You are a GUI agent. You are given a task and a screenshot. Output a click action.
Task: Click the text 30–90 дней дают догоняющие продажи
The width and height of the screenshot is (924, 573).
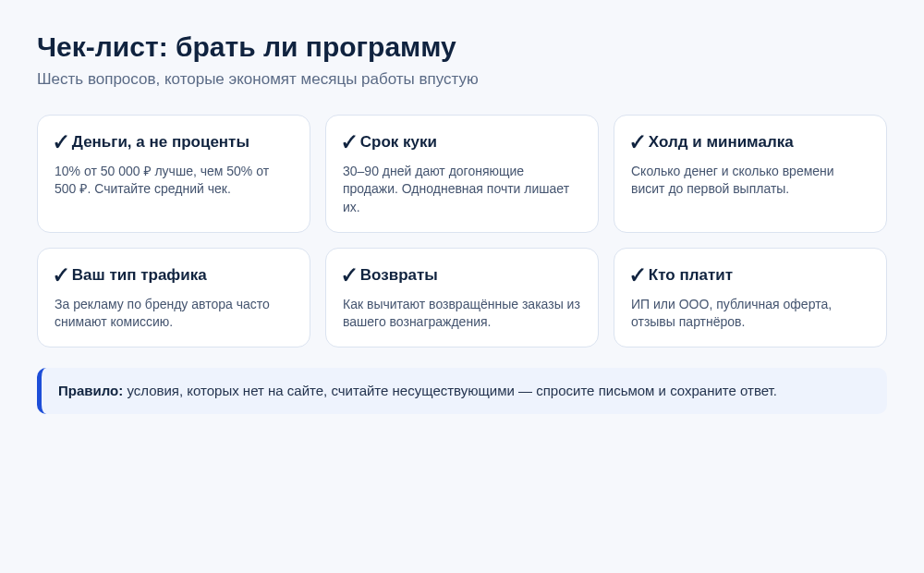(x=456, y=189)
